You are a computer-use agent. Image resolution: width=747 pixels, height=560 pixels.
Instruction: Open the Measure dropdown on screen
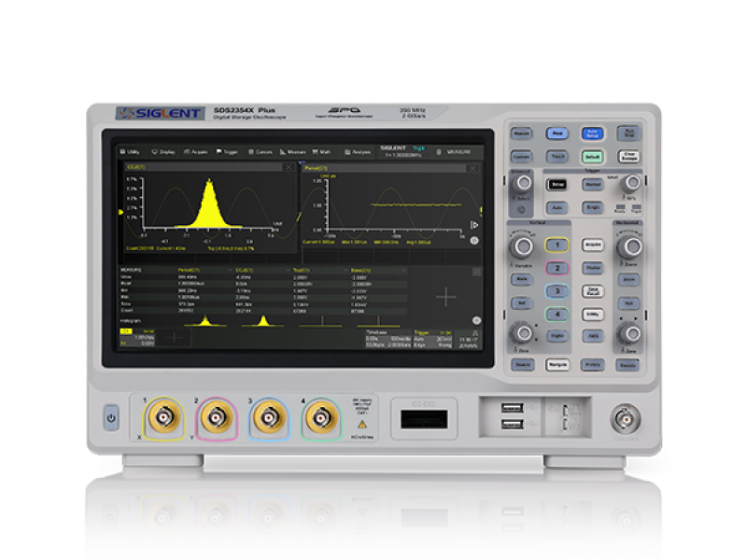point(294,150)
